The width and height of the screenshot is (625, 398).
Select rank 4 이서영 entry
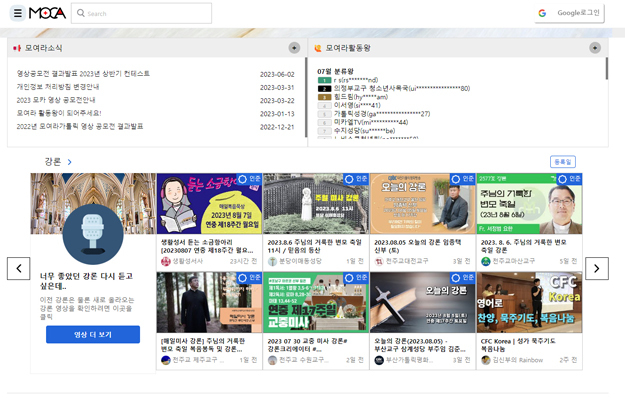pyautogui.click(x=349, y=105)
